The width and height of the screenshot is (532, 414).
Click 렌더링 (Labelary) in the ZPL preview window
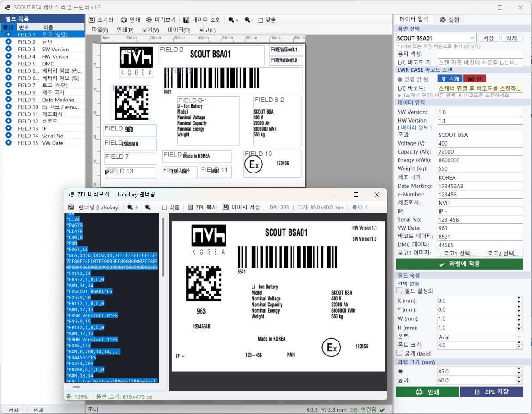pyautogui.click(x=94, y=207)
